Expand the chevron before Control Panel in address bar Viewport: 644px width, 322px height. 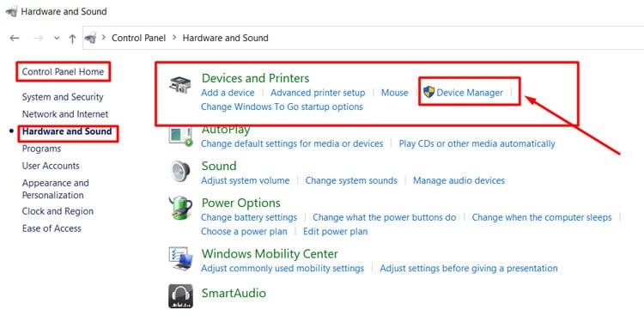[x=104, y=38]
